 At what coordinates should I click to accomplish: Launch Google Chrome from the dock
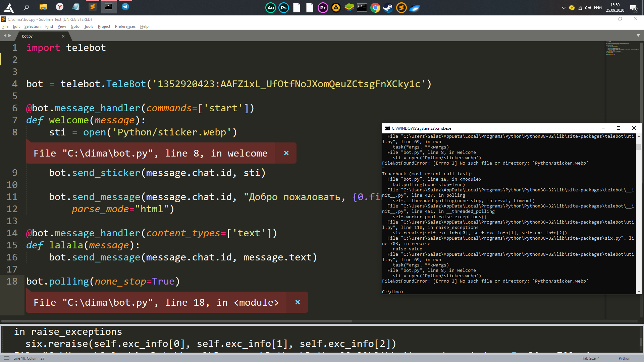[x=375, y=8]
